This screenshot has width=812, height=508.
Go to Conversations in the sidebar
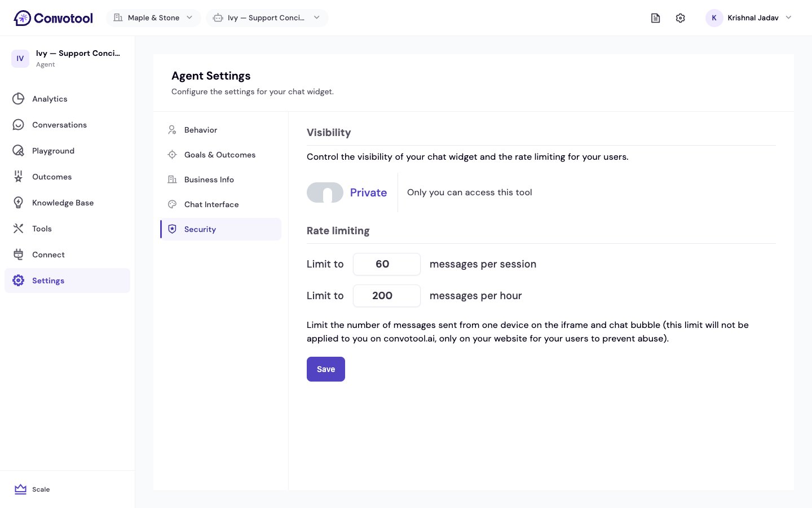tap(68, 125)
